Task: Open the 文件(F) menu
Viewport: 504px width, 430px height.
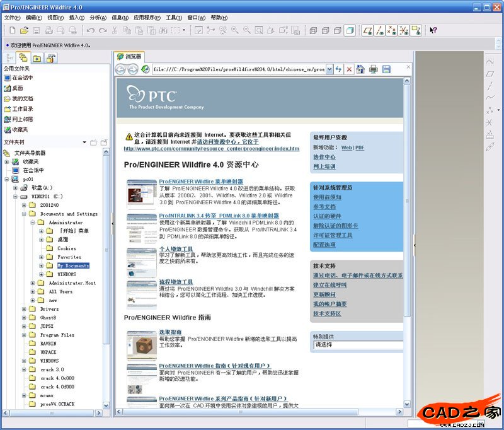Action: point(12,18)
